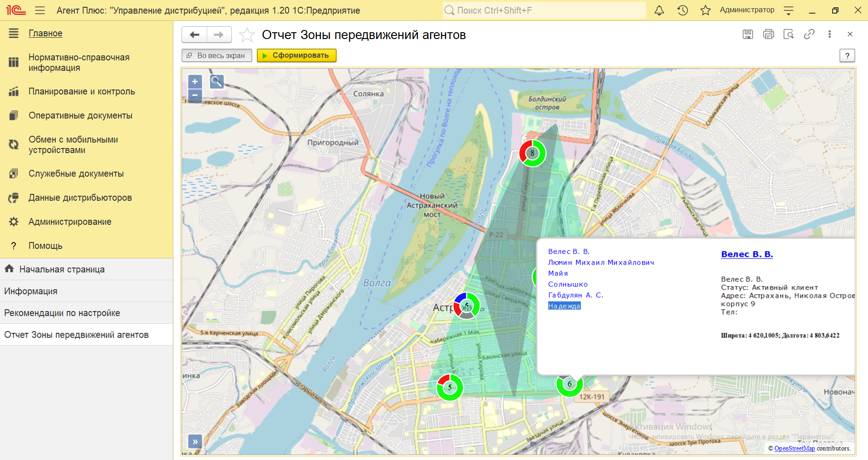Click the red-green cluster marker numbered 5
The image size is (868, 460).
tap(450, 387)
